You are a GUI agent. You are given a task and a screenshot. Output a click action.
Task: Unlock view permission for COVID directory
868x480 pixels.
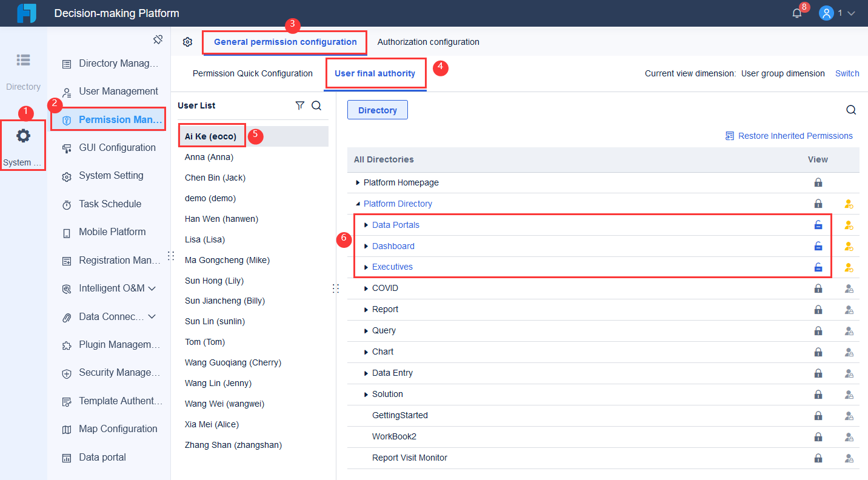818,288
